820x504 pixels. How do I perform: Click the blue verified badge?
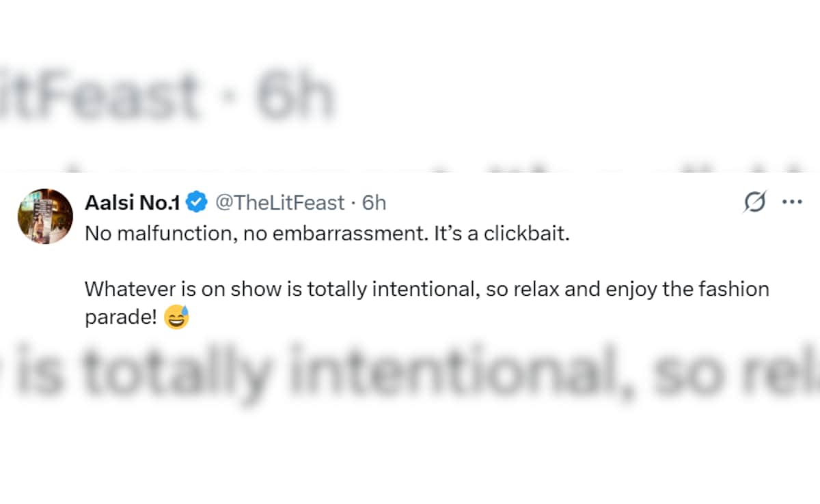tap(197, 203)
